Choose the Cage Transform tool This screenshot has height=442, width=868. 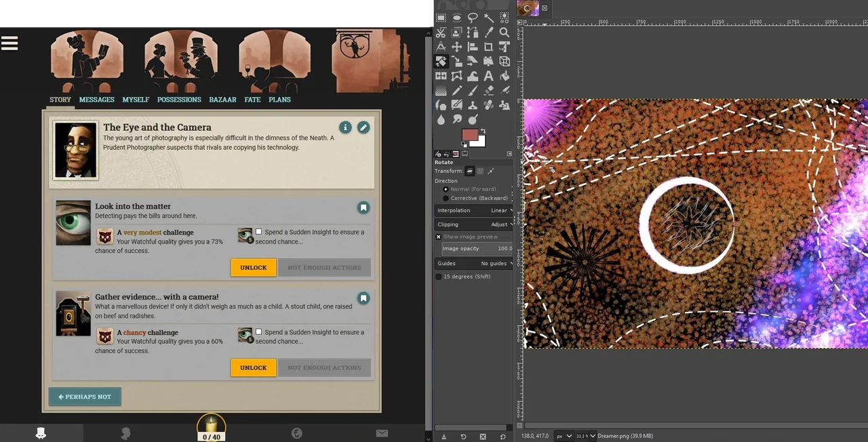click(457, 76)
